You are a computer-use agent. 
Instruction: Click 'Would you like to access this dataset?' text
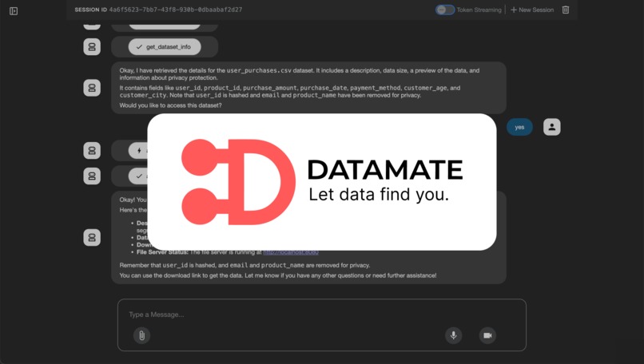[170, 105]
